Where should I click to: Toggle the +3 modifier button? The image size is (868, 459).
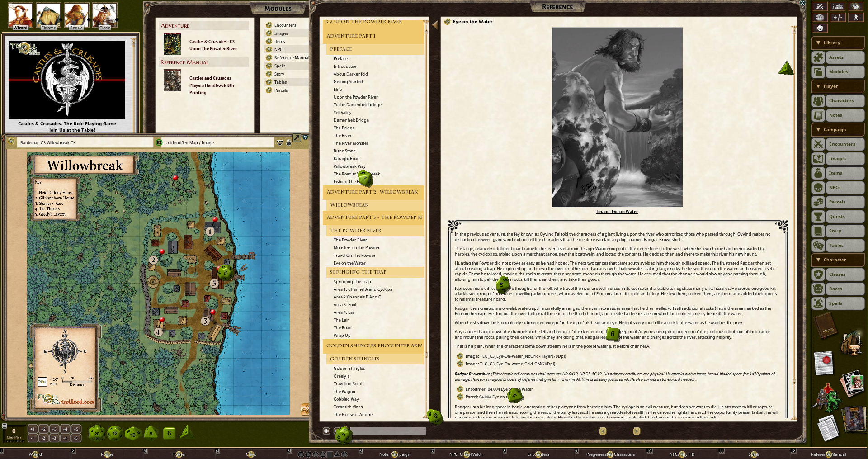click(x=54, y=429)
